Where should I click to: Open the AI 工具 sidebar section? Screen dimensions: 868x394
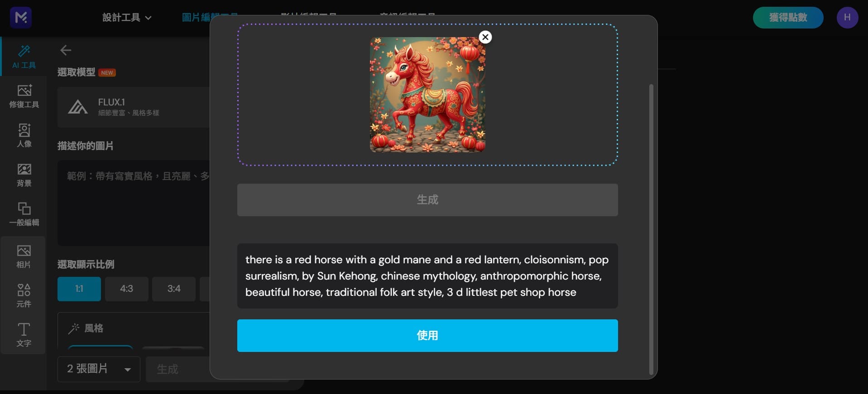click(24, 57)
